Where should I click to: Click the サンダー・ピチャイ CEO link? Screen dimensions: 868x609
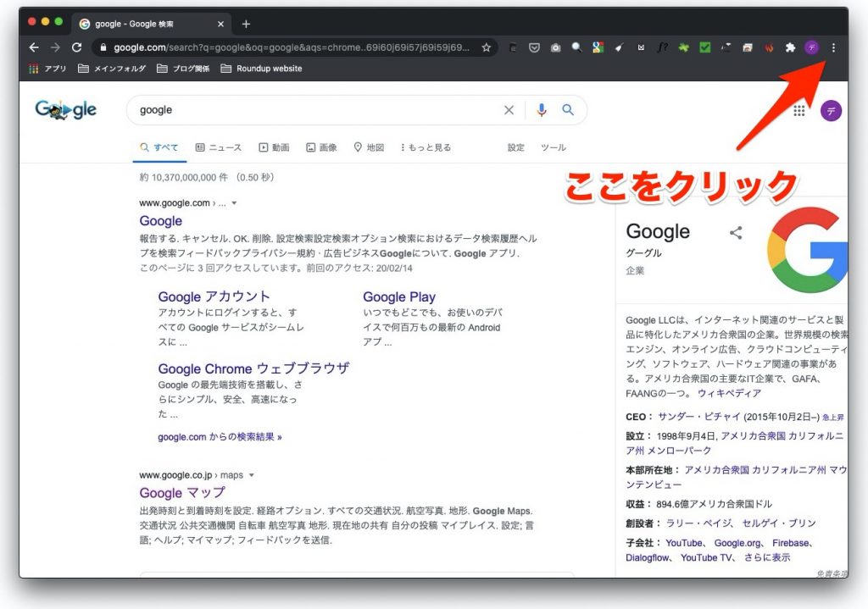[x=698, y=417]
